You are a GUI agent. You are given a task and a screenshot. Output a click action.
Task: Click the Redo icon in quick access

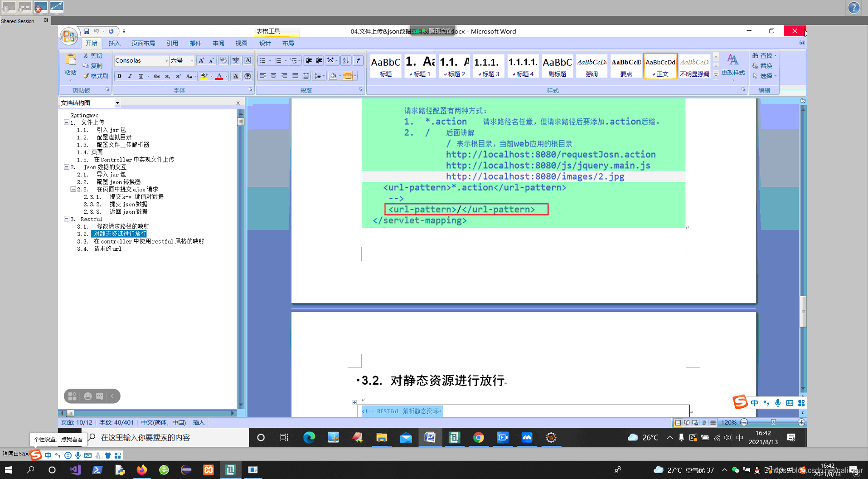[111, 31]
